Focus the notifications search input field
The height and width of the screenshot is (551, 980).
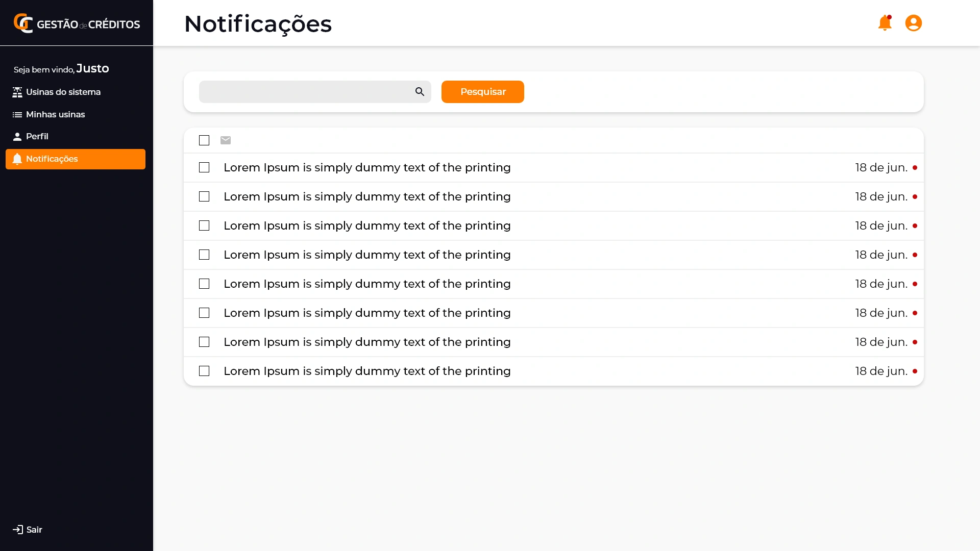305,92
